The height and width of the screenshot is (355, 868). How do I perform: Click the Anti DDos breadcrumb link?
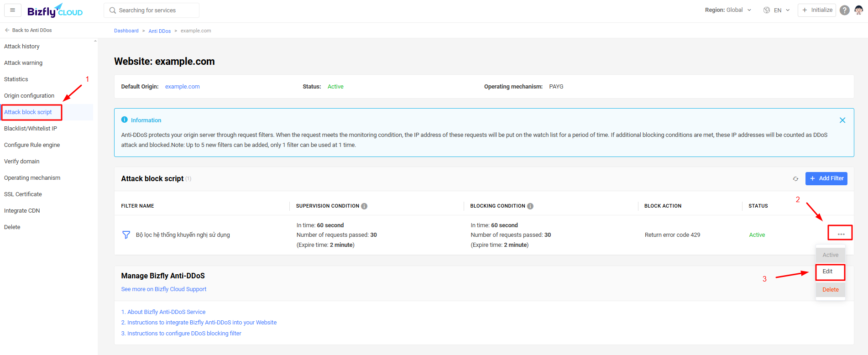pos(160,31)
